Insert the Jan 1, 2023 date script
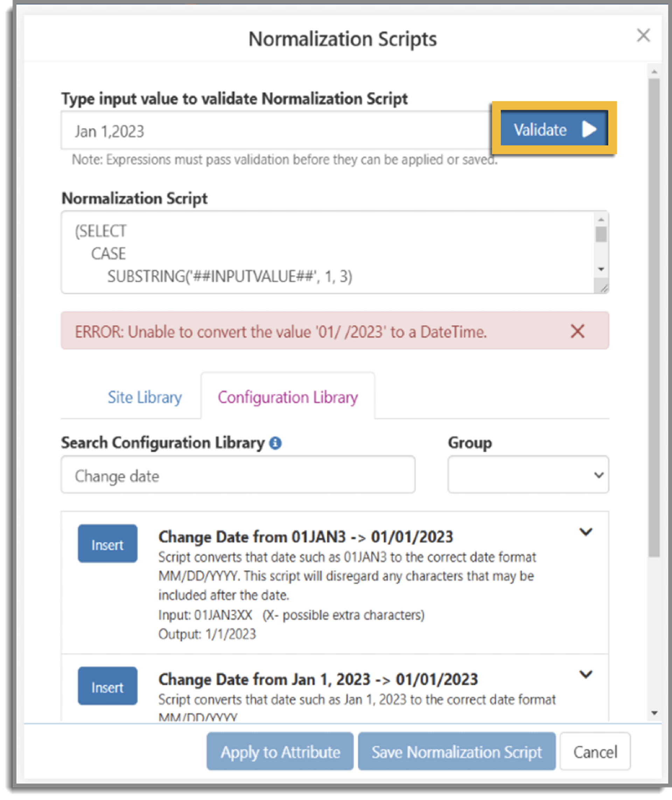672x800 pixels. (107, 686)
